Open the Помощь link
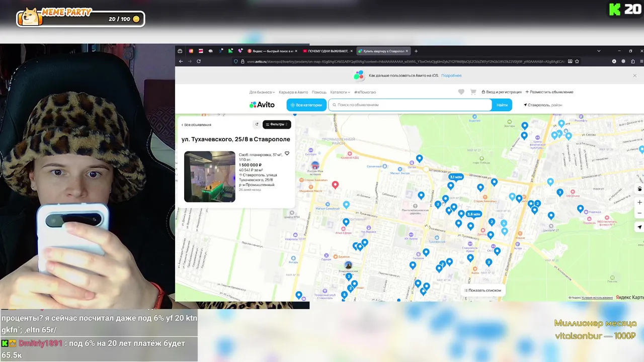The width and height of the screenshot is (644, 362). 319,92
